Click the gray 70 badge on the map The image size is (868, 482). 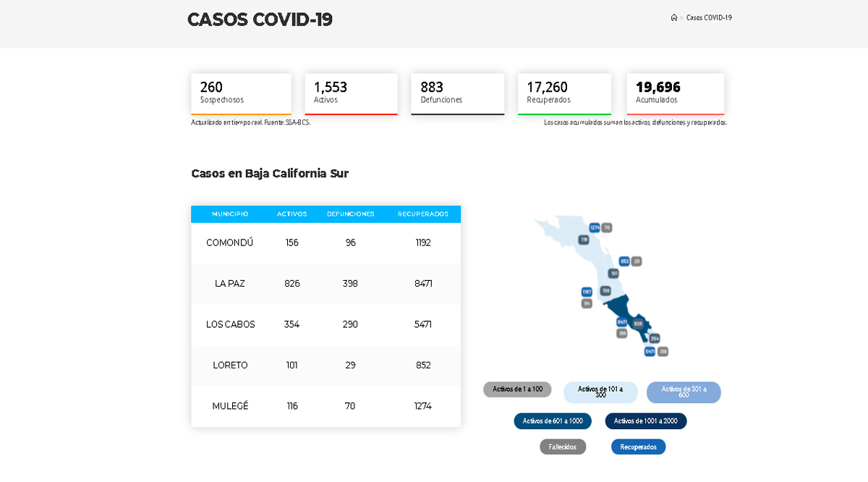click(x=607, y=227)
